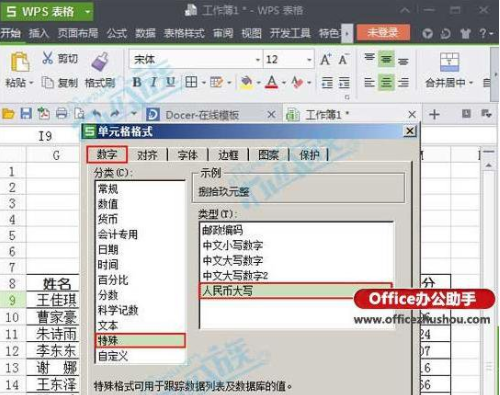Click the 未登录 login button
This screenshot has width=500, height=395.
(x=383, y=33)
